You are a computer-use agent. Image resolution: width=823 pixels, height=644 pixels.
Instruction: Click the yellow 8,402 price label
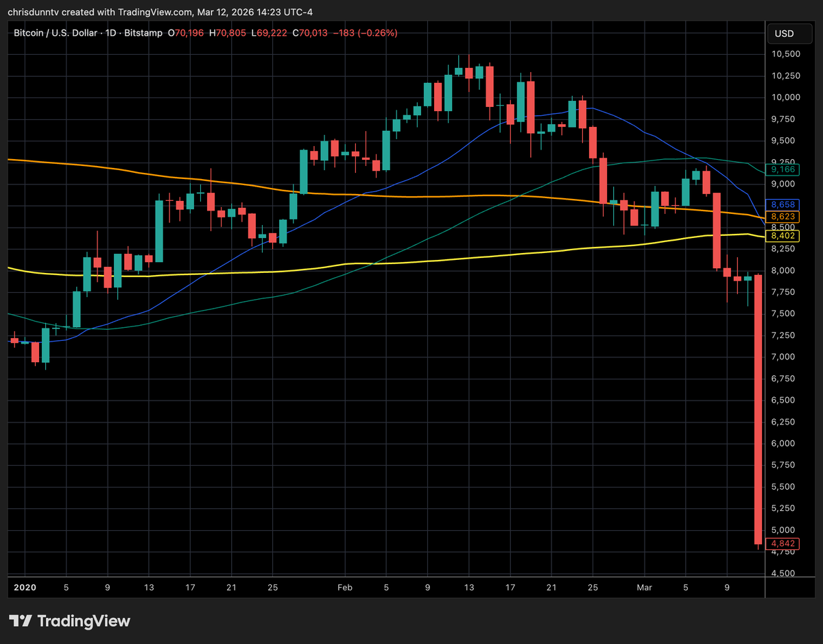coord(783,235)
